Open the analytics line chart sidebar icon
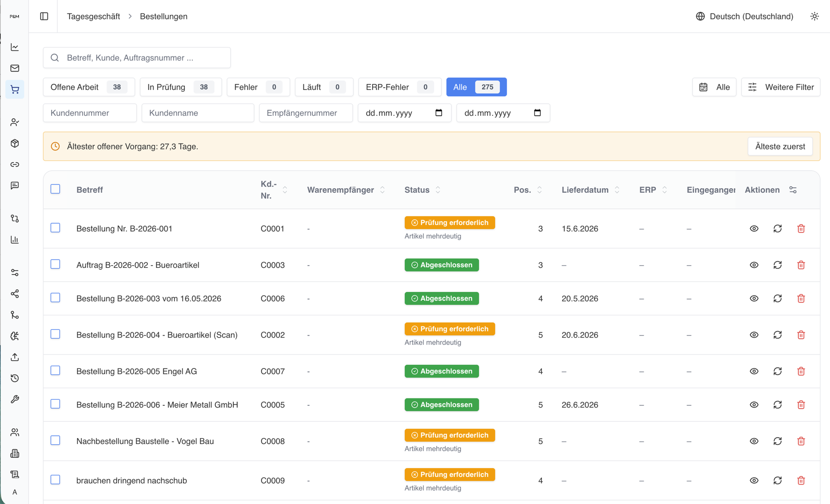 click(15, 47)
